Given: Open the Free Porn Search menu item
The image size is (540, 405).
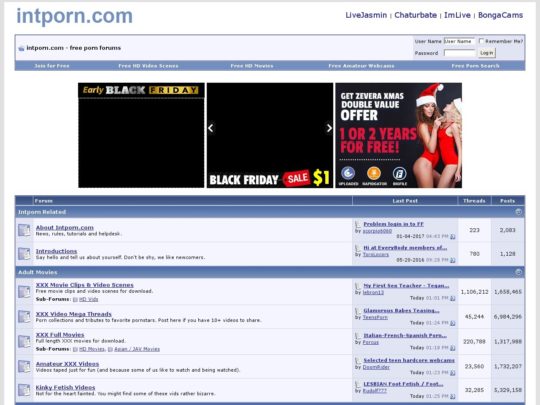Looking at the screenshot, I should coord(475,66).
